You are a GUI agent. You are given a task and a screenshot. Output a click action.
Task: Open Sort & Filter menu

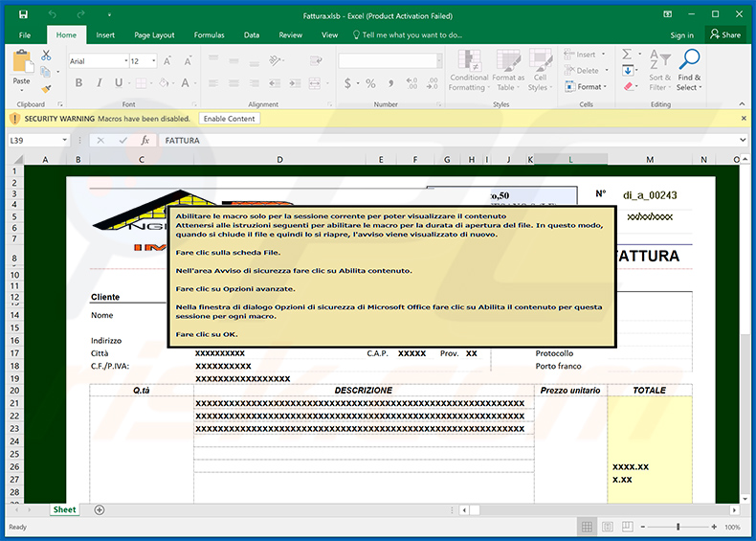click(659, 71)
